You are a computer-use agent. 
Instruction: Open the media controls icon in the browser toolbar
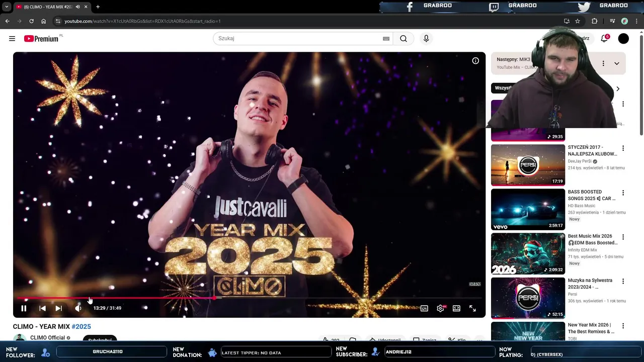coord(612,21)
